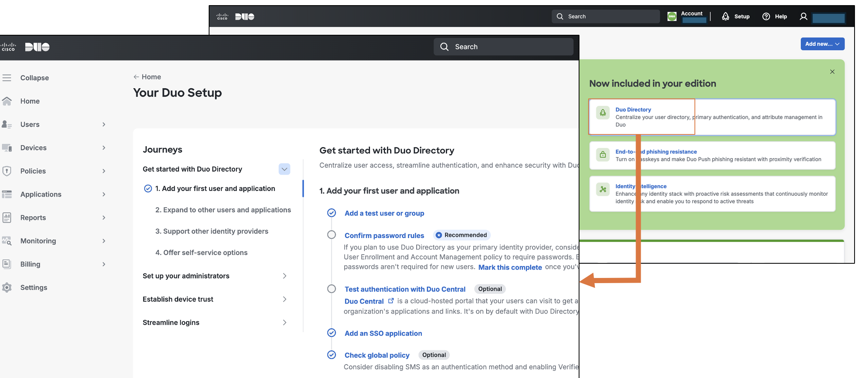Viewport: 868px width, 378px height.
Task: Click the user profile icon in header
Action: pyautogui.click(x=803, y=16)
